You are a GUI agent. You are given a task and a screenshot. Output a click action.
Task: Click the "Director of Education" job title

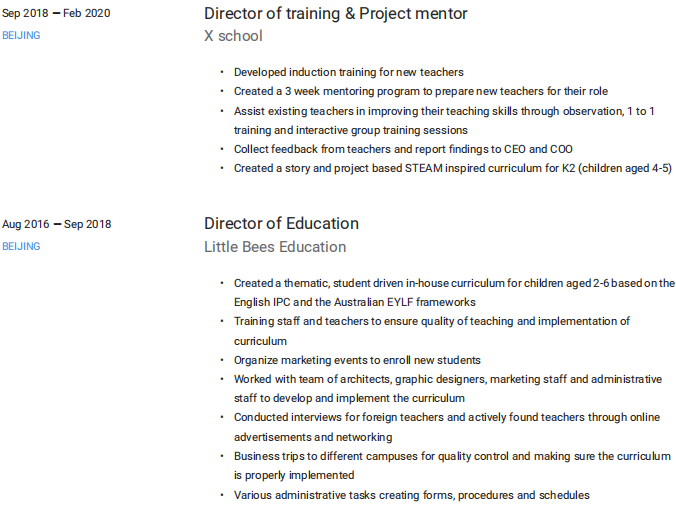[281, 223]
